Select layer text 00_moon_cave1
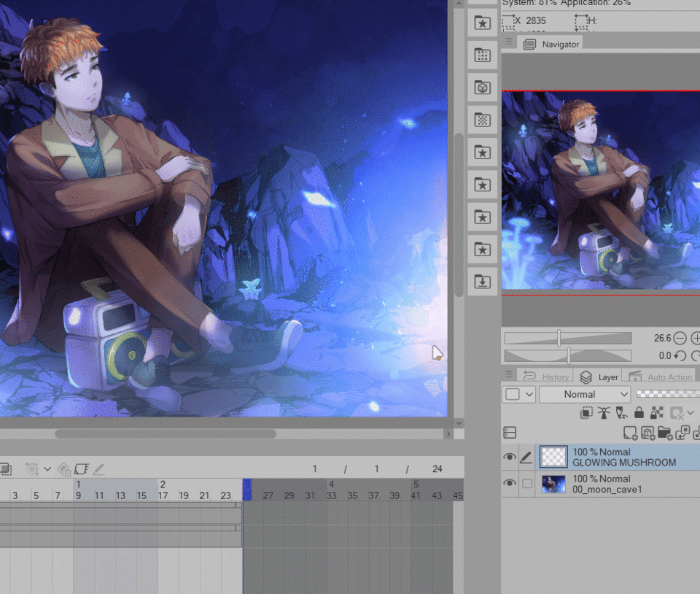 pyautogui.click(x=607, y=490)
